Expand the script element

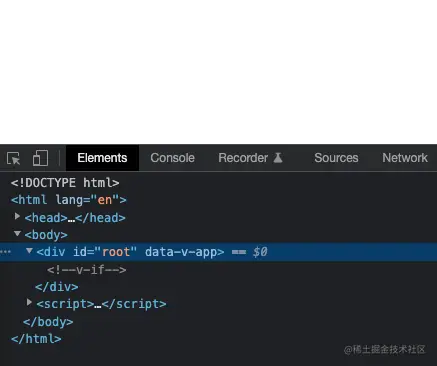[29, 302]
